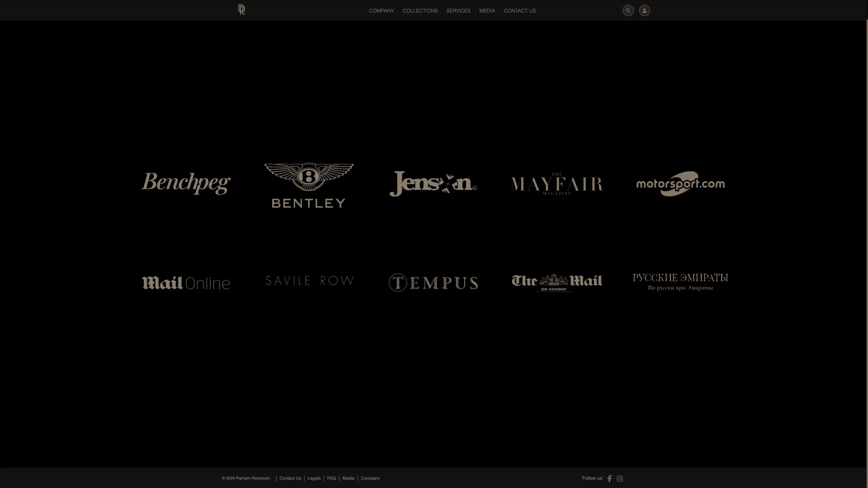This screenshot has width=868, height=488.
Task: Open The Mail on Sunday logo
Action: (557, 282)
